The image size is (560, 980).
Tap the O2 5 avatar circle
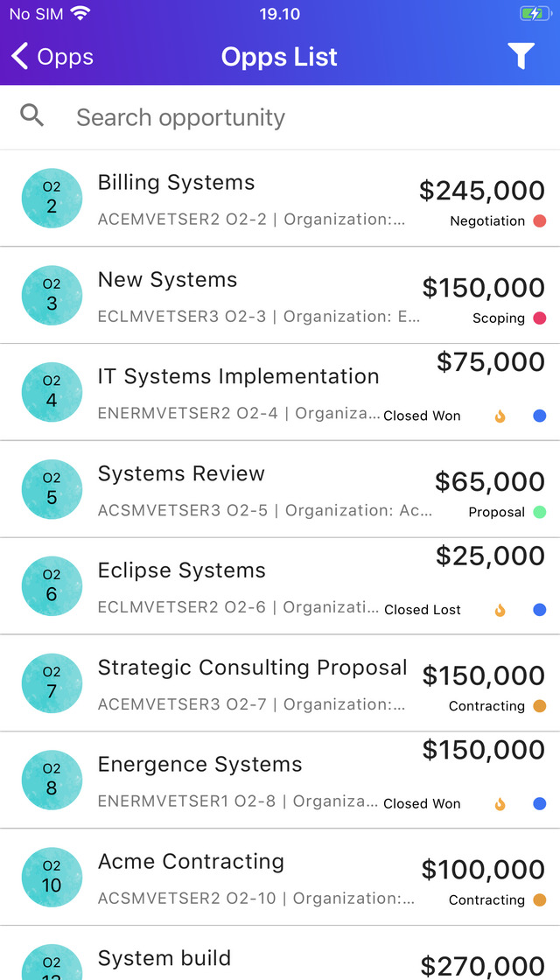[52, 489]
